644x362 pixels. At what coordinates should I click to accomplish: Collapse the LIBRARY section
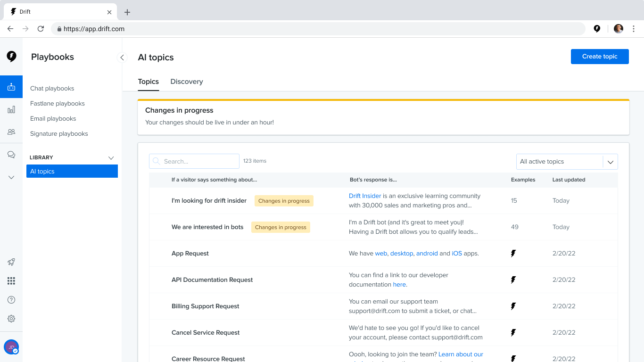[111, 157]
